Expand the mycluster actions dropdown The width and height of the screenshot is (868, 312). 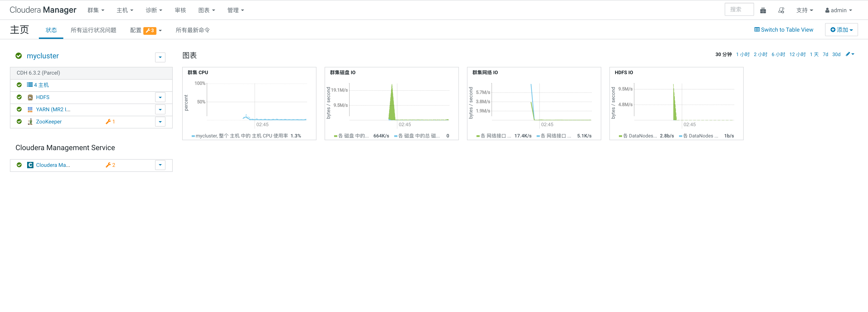[160, 57]
